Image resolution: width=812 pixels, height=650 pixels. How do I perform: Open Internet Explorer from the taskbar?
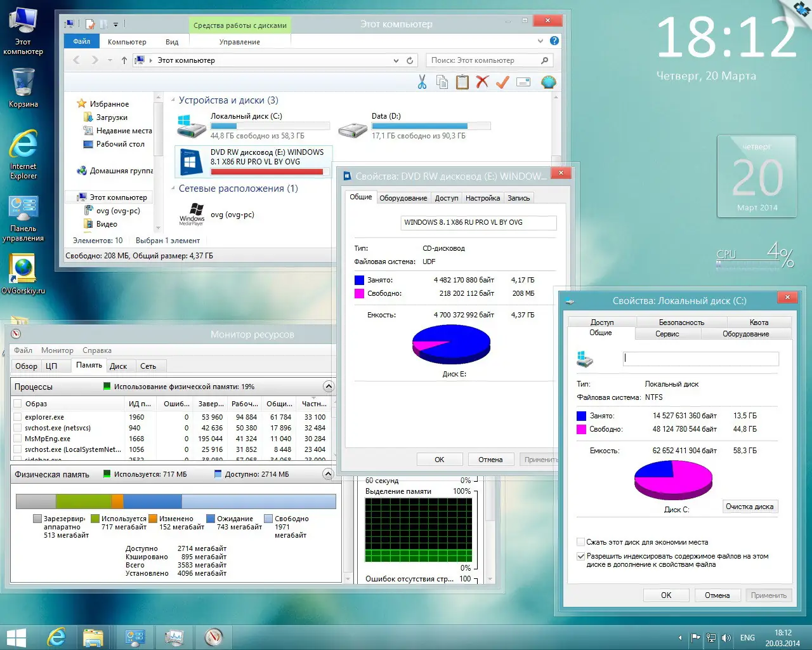click(57, 637)
